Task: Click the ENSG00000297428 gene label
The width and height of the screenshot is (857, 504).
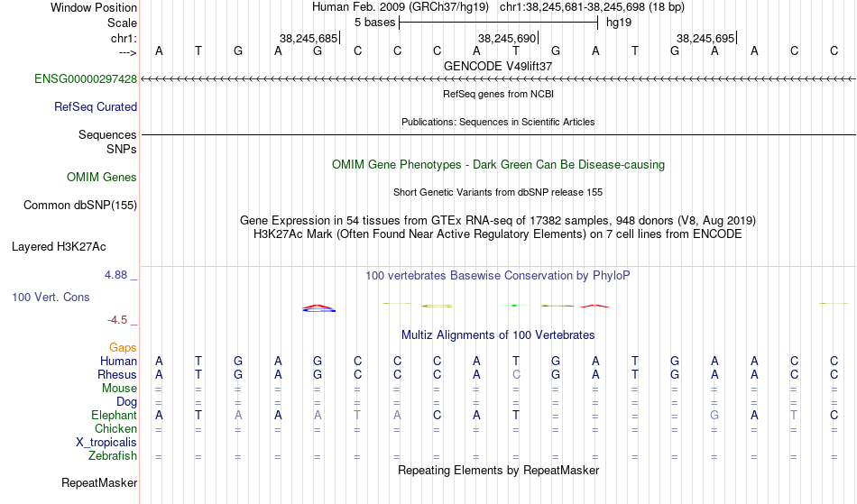Action: click(86, 79)
